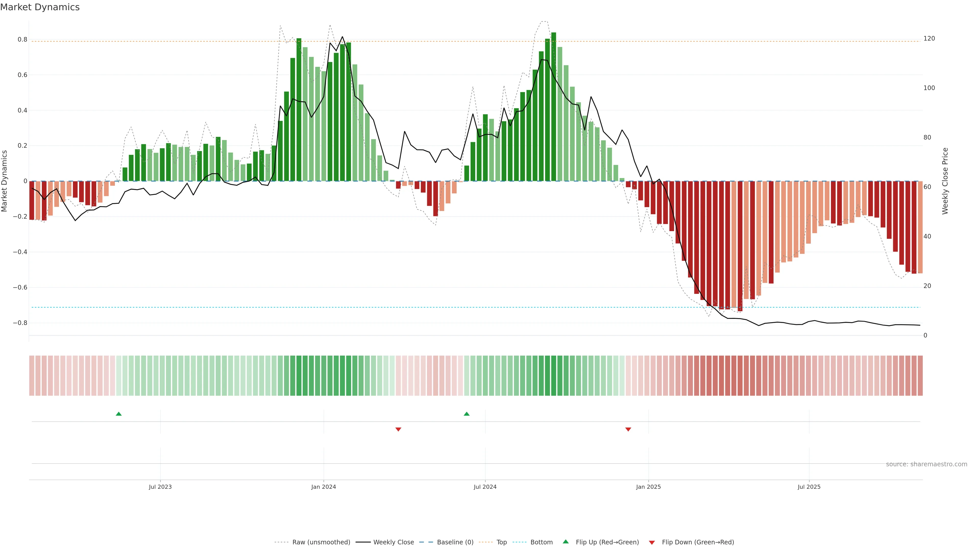Image resolution: width=980 pixels, height=551 pixels.
Task: Click the green triangle icon in the legend
Action: (566, 542)
